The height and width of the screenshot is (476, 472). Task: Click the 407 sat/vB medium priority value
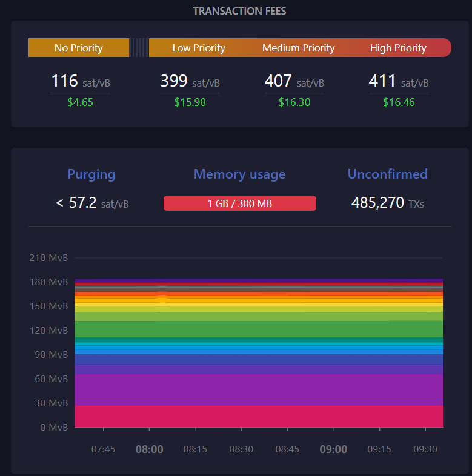pyautogui.click(x=294, y=81)
